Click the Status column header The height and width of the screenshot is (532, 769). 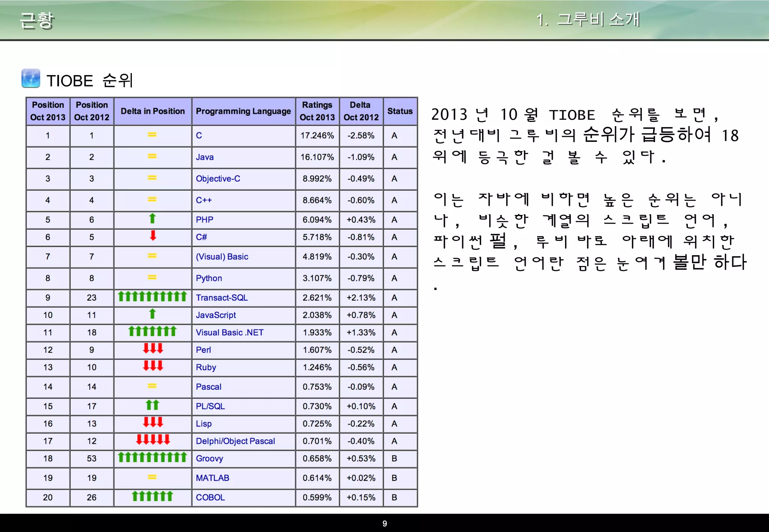click(400, 111)
